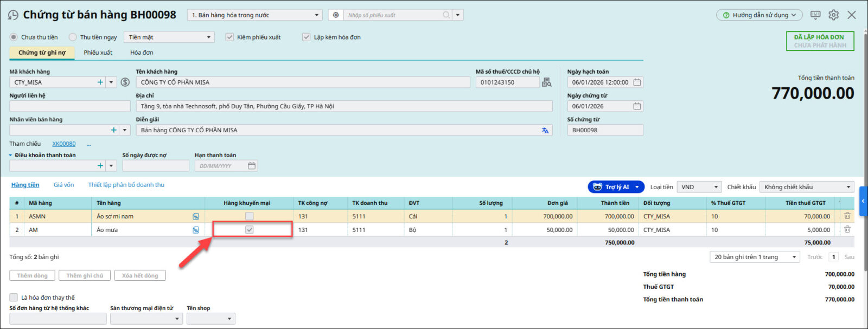This screenshot has width=868, height=329.
Task: Toggle the Kiêm phiếu xuất checkbox
Action: click(229, 37)
